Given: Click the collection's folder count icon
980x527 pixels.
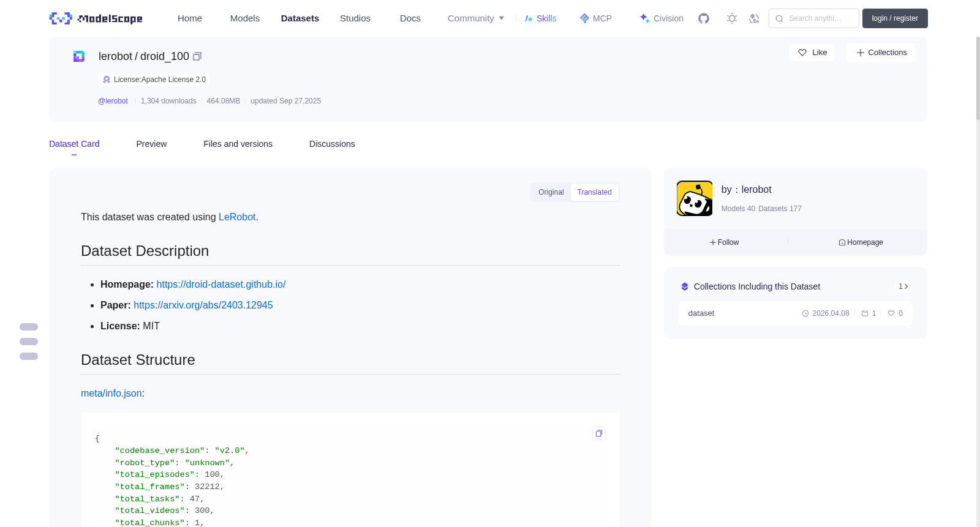Looking at the screenshot, I should pos(865,313).
